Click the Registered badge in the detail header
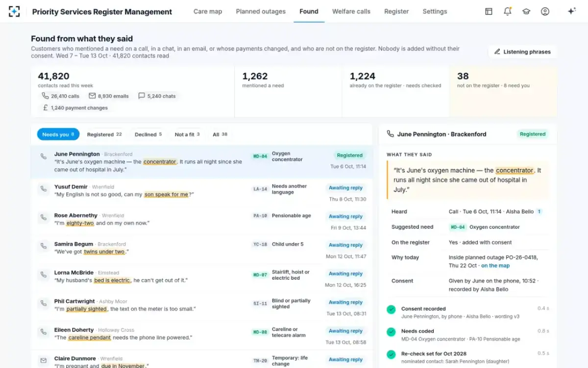588x368 pixels. point(533,134)
